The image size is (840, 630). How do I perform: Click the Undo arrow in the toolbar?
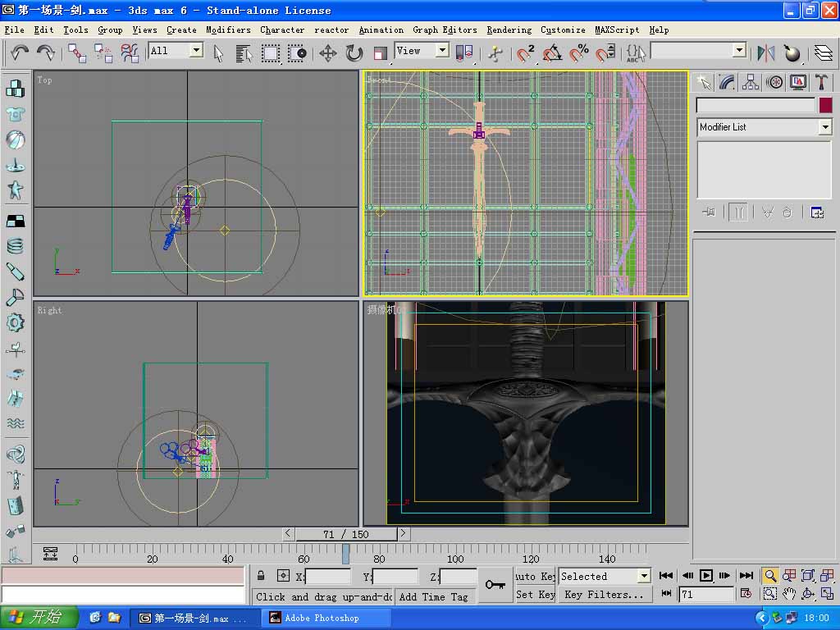click(x=20, y=53)
